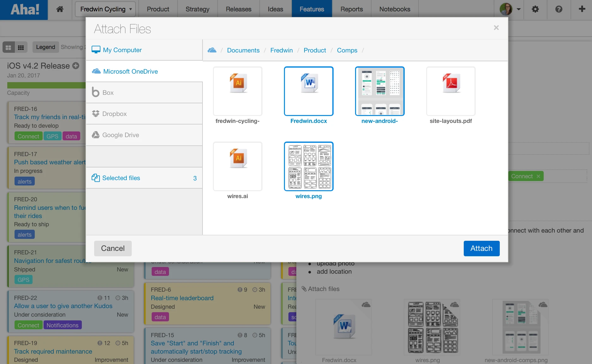Switch to the Strategy tab

pos(197,9)
